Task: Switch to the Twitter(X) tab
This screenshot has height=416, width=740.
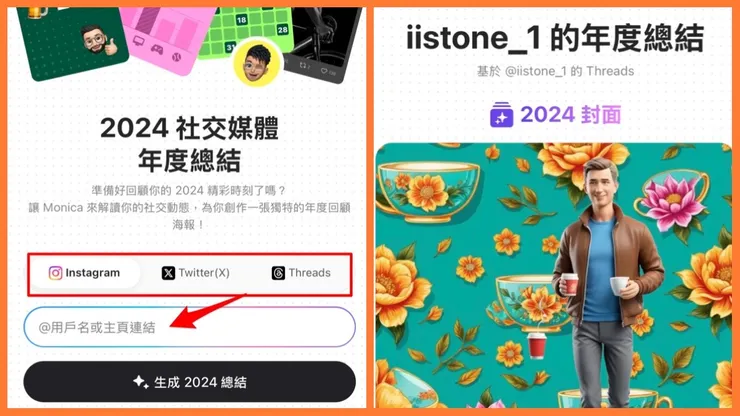Action: (195, 273)
